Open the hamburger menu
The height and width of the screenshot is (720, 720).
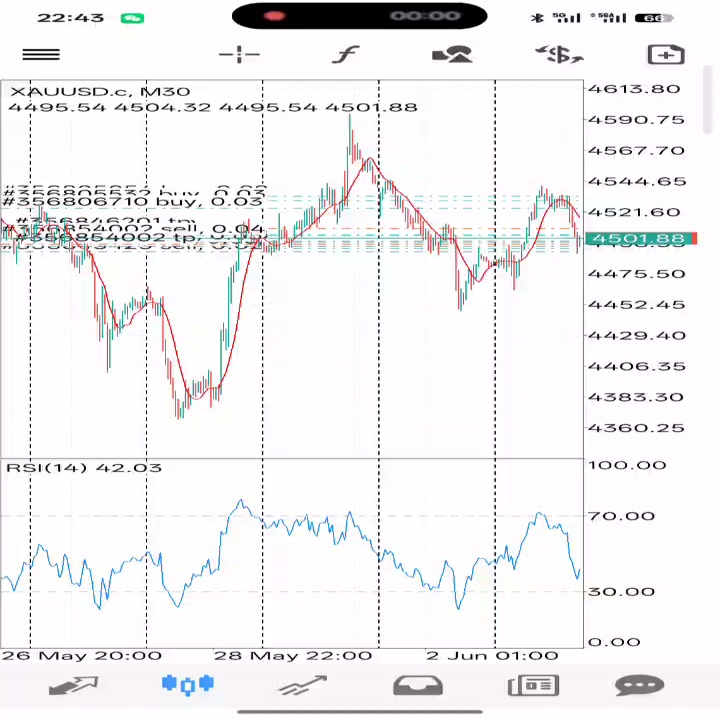tap(41, 55)
